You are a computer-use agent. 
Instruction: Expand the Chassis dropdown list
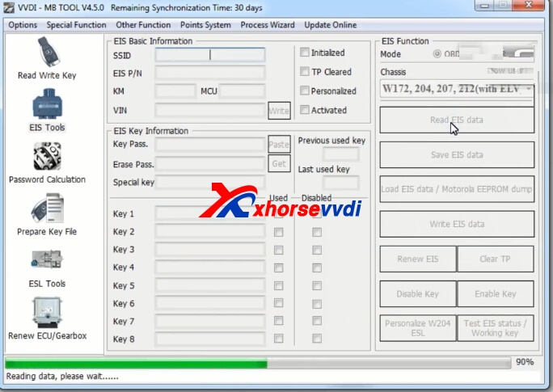(528, 88)
